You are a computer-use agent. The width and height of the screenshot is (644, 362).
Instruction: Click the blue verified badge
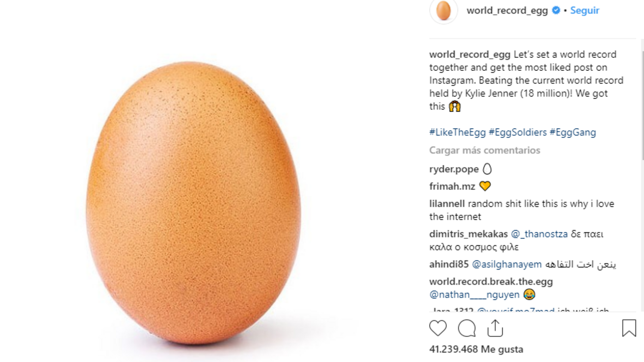coord(556,11)
